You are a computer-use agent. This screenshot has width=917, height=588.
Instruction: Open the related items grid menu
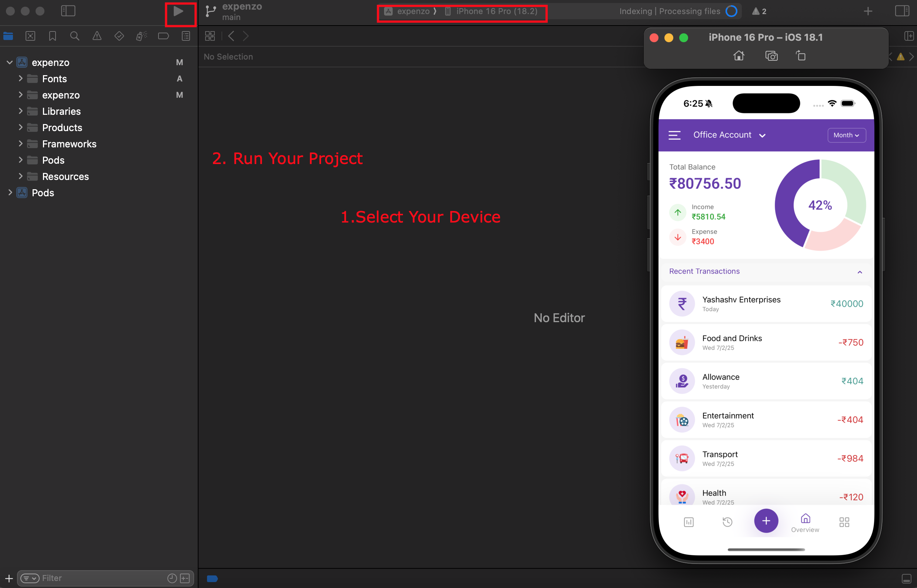210,36
